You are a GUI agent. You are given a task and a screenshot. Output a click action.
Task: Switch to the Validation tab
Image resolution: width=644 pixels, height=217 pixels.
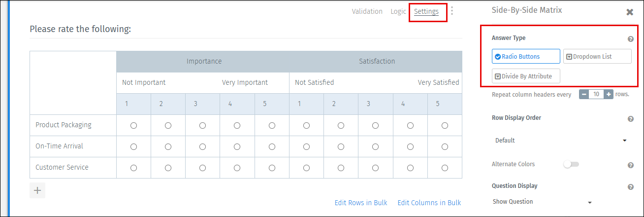367,11
